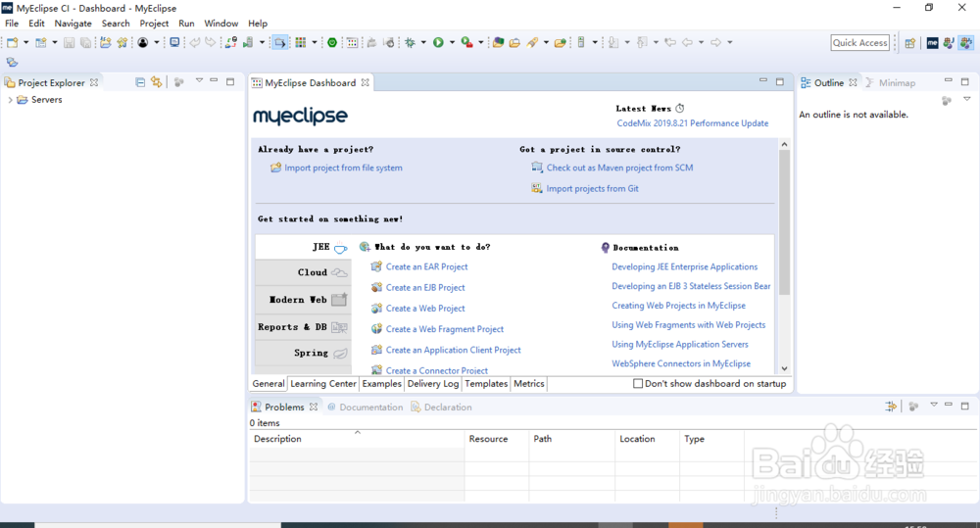Select the Spring category button
This screenshot has width=980, height=528.
tap(303, 353)
